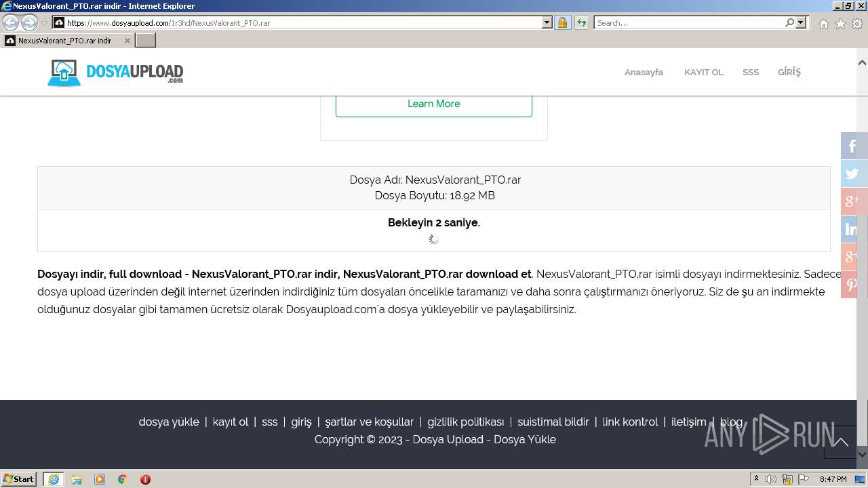Click the Internet Explorer taskbar icon
The height and width of the screenshot is (488, 868).
coord(53,479)
